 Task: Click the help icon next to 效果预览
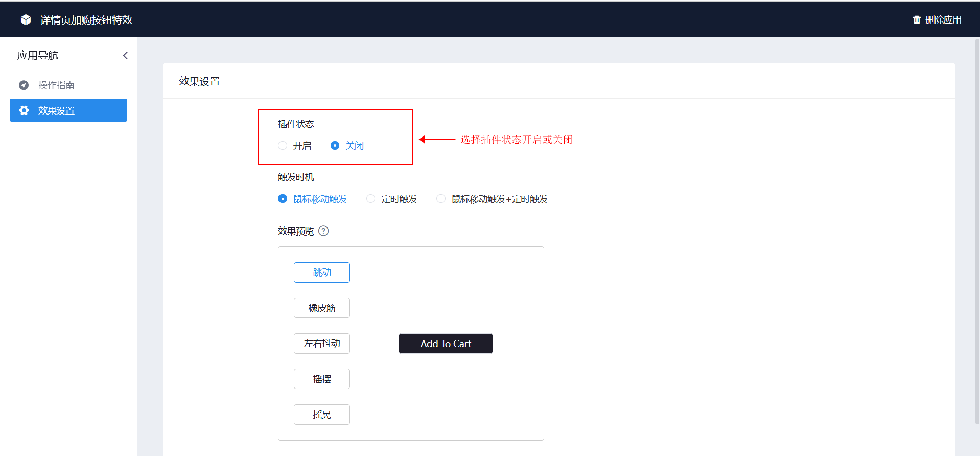pyautogui.click(x=323, y=231)
